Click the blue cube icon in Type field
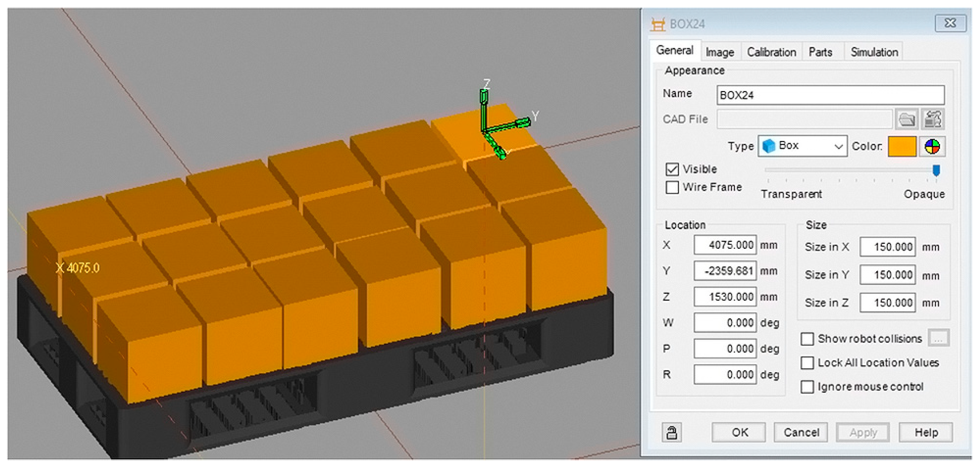The image size is (980, 469). (x=769, y=146)
